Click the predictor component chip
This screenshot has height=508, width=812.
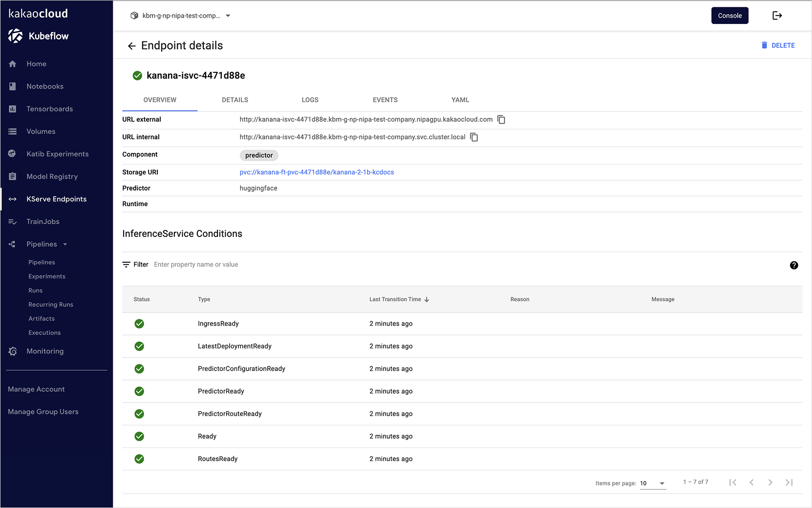[259, 155]
